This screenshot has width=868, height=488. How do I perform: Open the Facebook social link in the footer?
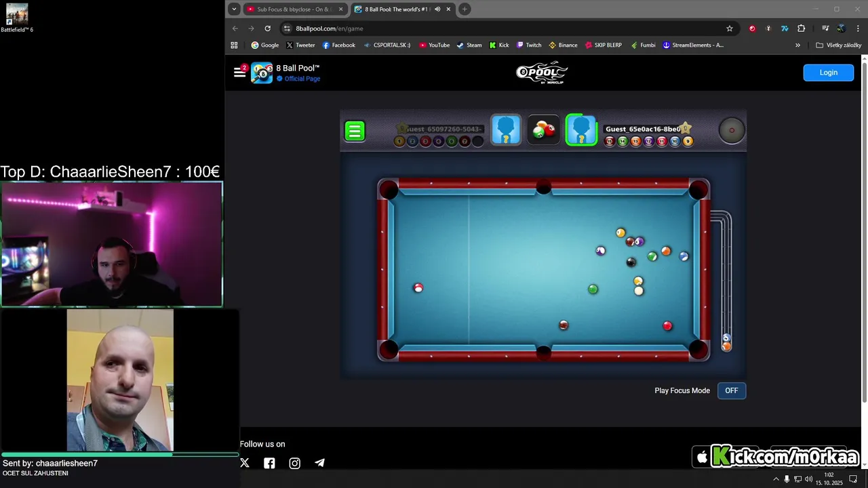[x=269, y=463]
